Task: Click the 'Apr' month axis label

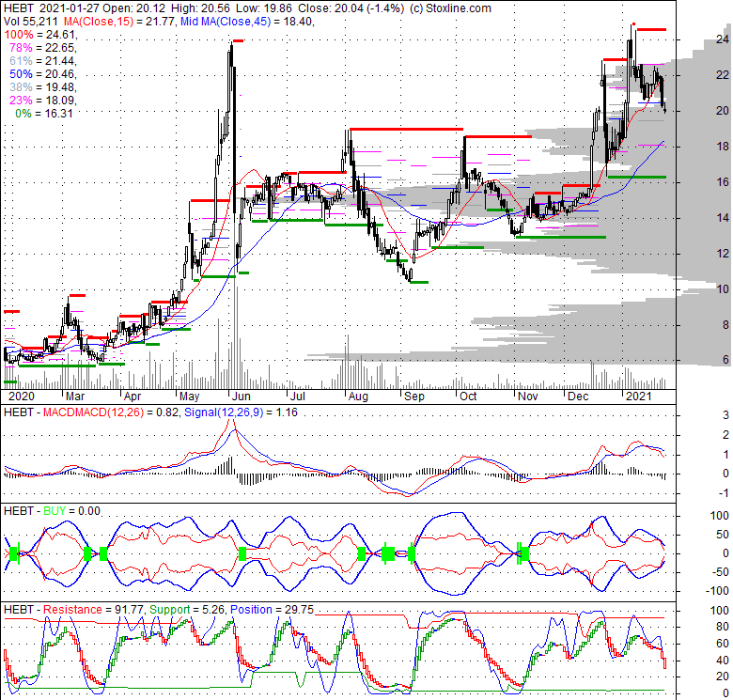Action: pyautogui.click(x=133, y=397)
